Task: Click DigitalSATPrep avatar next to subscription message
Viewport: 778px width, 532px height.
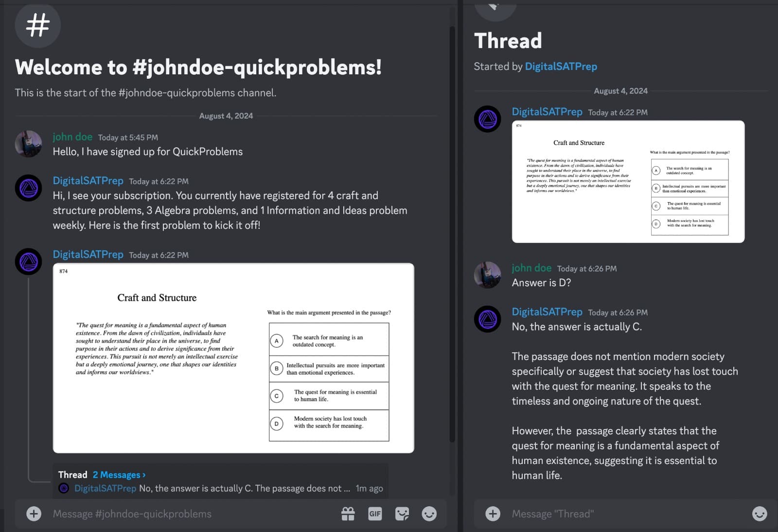Action: pos(28,188)
